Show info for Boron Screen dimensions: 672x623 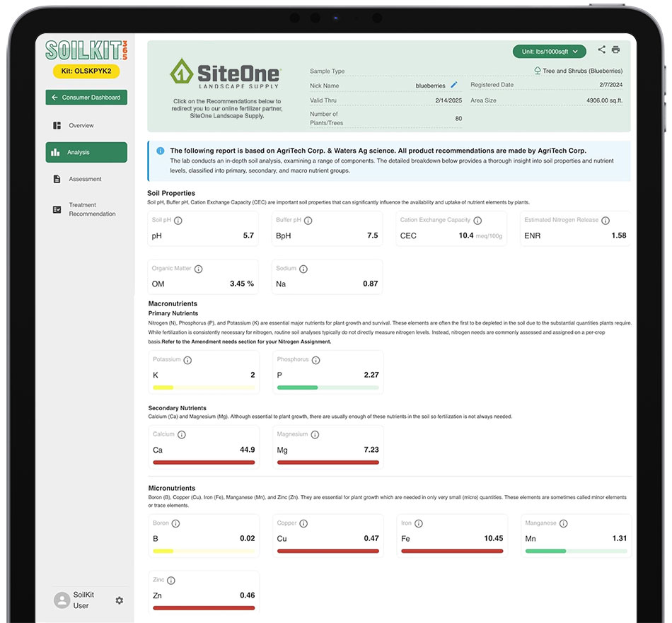(175, 523)
